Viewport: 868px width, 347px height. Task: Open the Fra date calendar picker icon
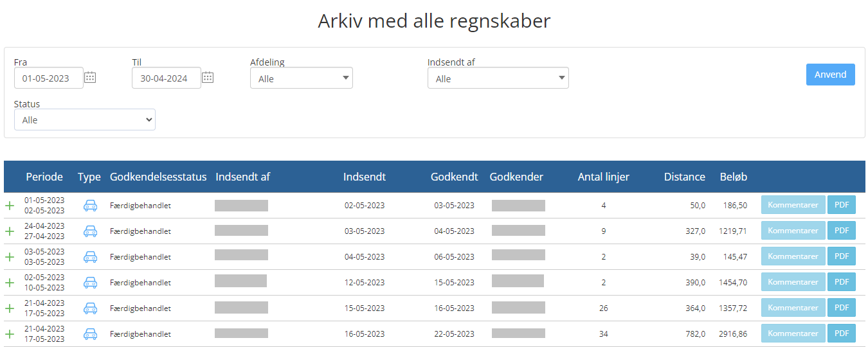(90, 78)
